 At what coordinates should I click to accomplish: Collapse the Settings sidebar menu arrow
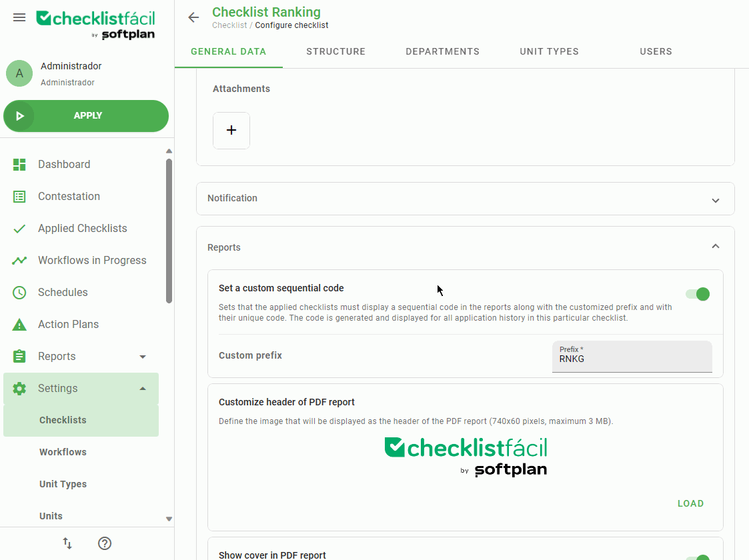[x=142, y=389]
